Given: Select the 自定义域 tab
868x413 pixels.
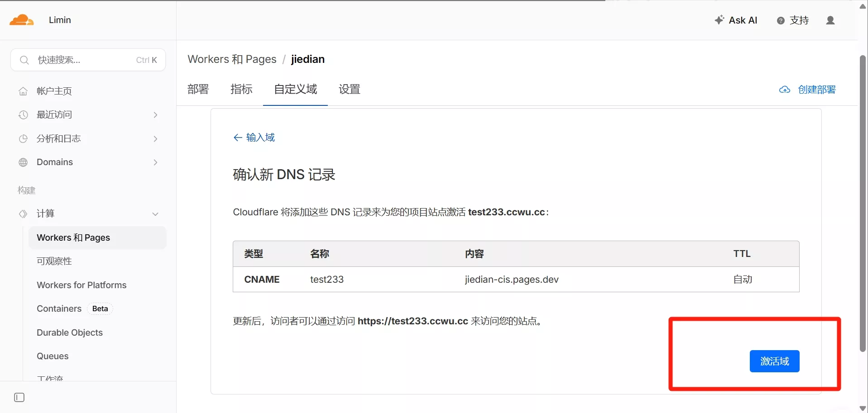Looking at the screenshot, I should click(x=296, y=89).
